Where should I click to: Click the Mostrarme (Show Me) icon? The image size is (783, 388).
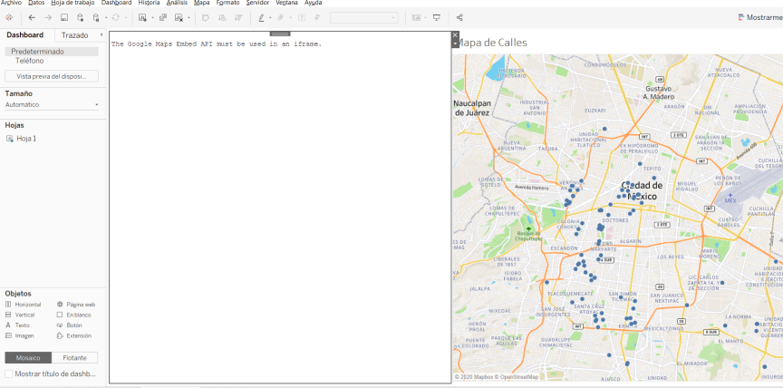tap(741, 17)
